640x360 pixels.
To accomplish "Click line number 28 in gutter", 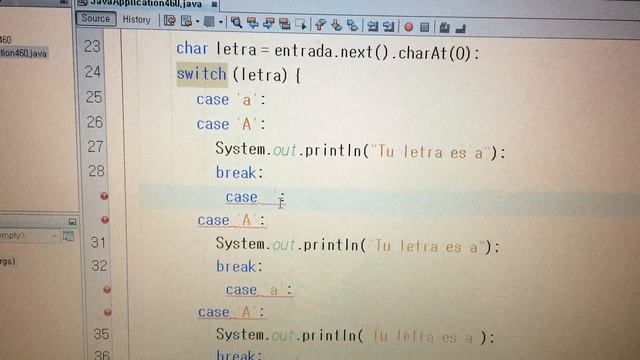I will (96, 171).
